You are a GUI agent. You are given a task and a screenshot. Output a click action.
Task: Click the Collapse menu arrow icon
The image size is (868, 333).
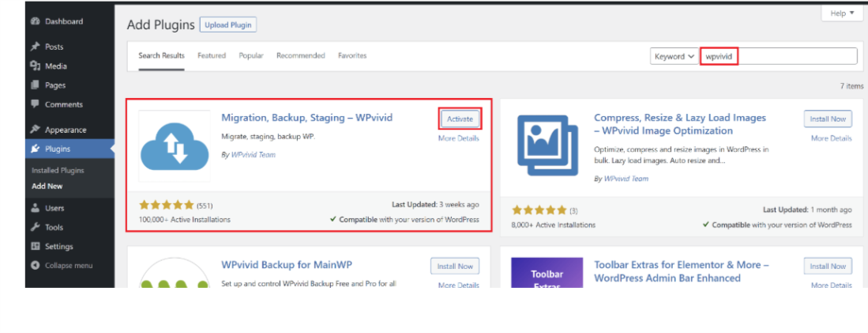(x=36, y=266)
